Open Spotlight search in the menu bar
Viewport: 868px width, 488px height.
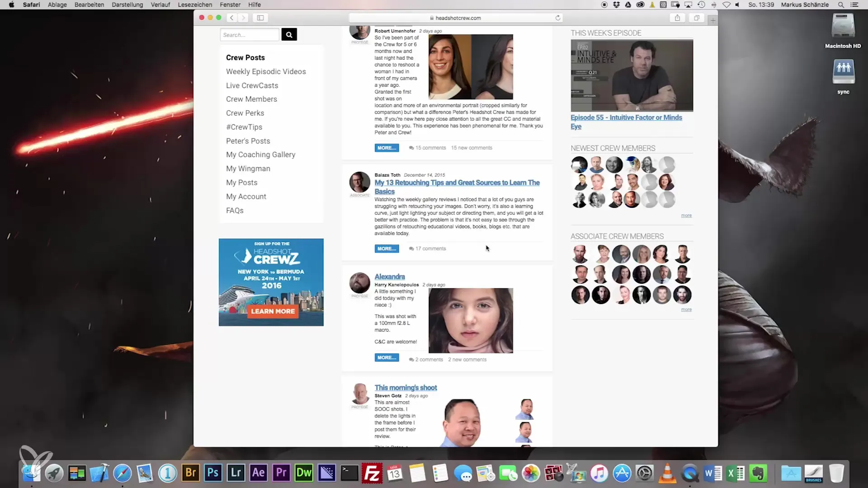point(841,5)
